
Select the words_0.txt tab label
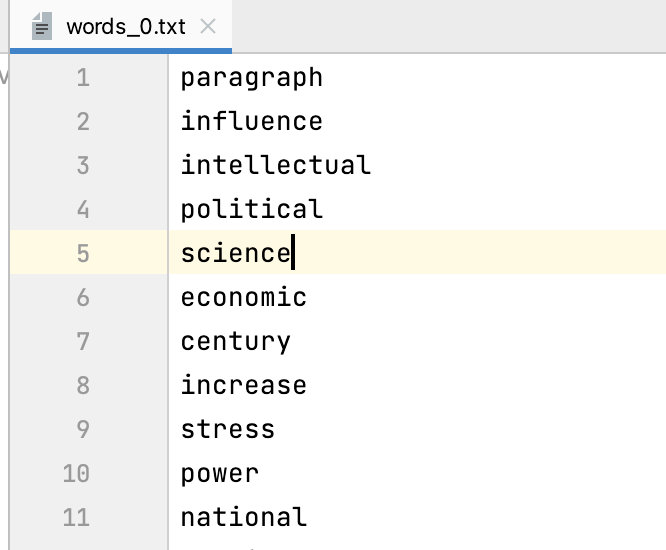[125, 27]
